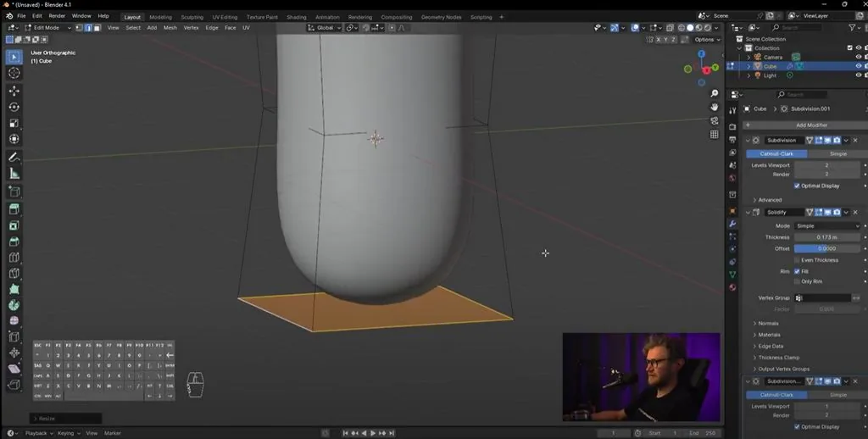Viewport: 868px width, 439px height.
Task: Pick the Knife tool
Action: [x=14, y=274]
